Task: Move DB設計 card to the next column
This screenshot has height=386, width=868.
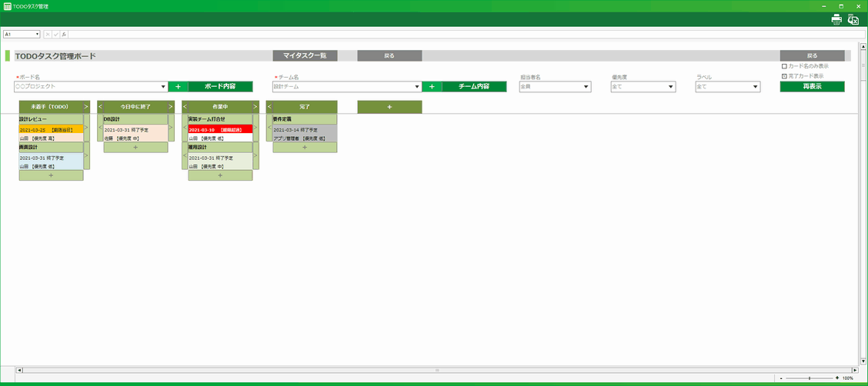Action: click(x=171, y=134)
